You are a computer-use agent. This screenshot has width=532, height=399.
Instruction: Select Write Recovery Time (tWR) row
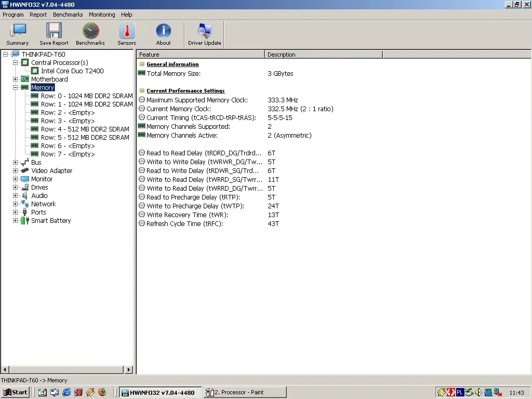(334, 215)
